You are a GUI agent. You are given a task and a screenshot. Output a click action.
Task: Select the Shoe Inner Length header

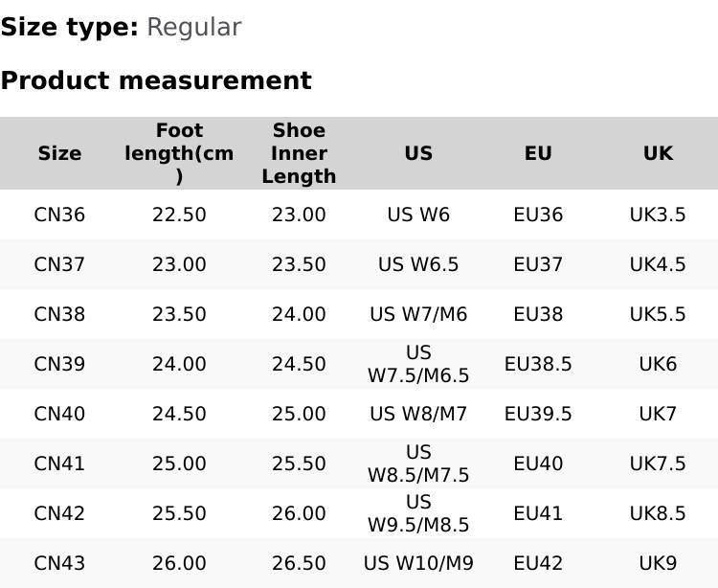(x=299, y=153)
